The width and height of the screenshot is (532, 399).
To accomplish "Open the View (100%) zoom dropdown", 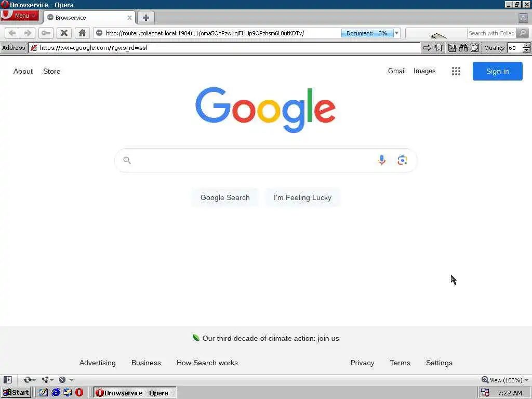I will pyautogui.click(x=505, y=380).
